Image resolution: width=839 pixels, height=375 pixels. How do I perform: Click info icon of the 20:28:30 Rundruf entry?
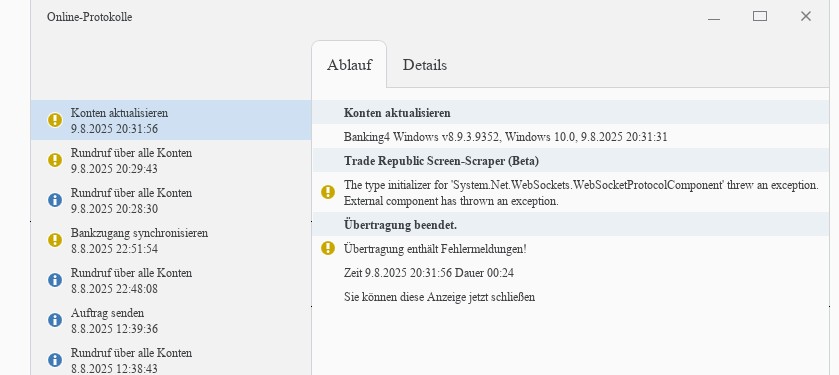[x=55, y=200]
